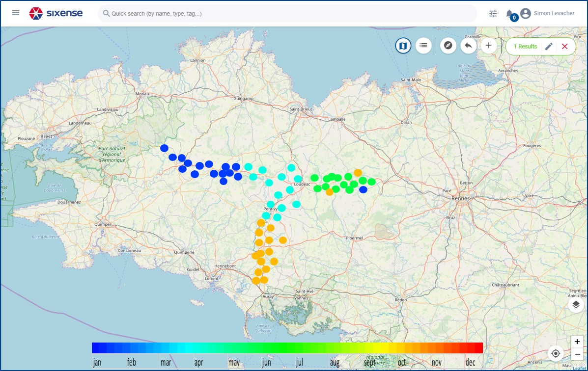Click the Quimper label on map
Image resolution: width=588 pixels, height=371 pixels.
tap(103, 224)
